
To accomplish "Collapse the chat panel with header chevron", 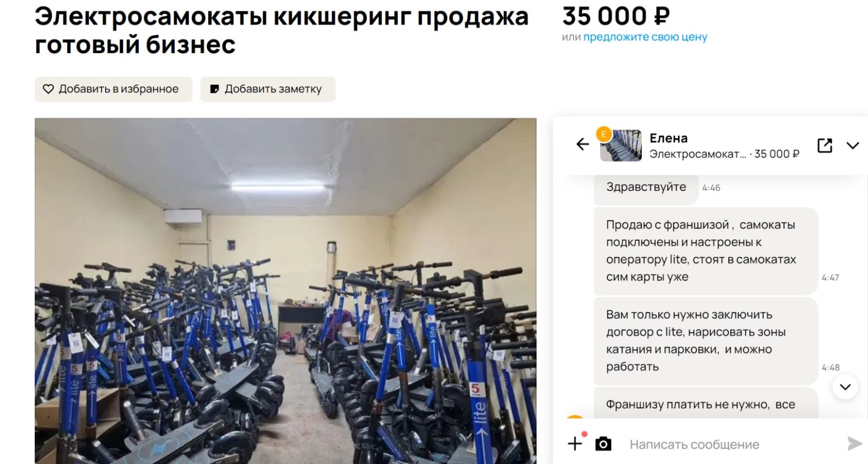I will point(853,145).
